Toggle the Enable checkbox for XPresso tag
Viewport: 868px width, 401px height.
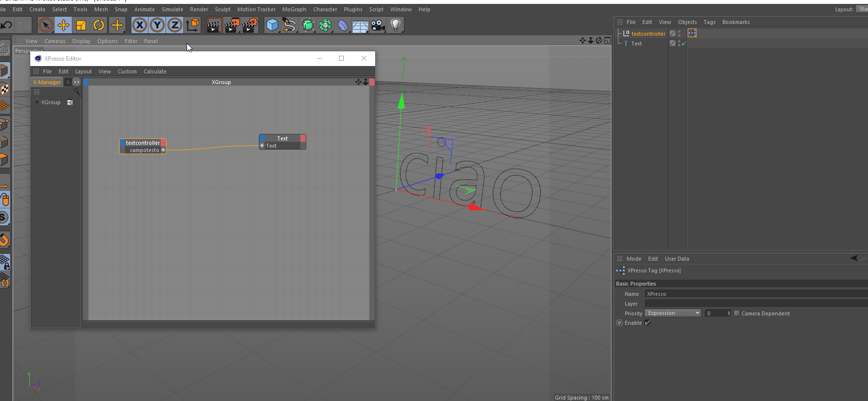coord(648,323)
